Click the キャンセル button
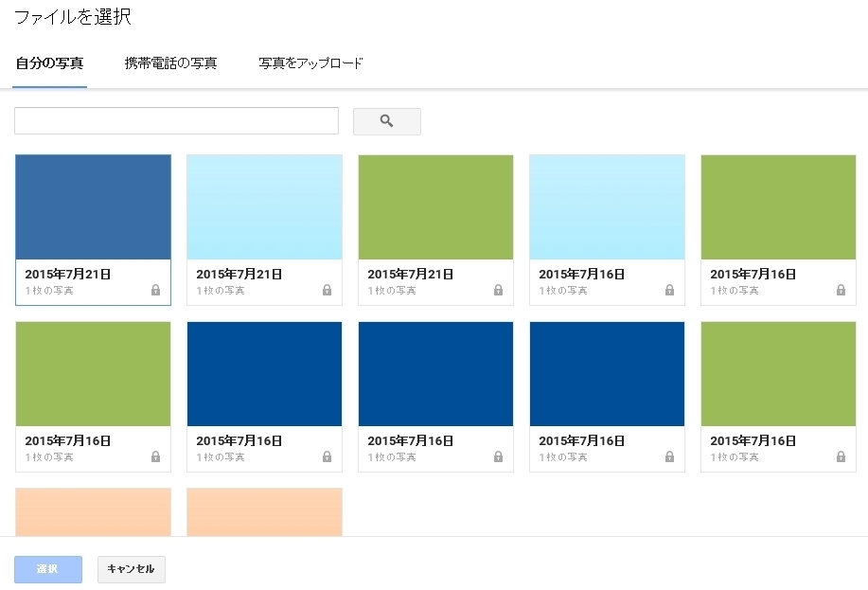This screenshot has height=590, width=868. pos(132,569)
